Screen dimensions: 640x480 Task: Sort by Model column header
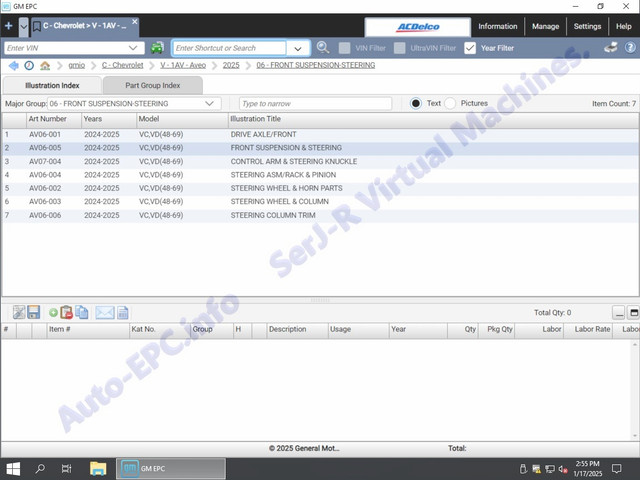click(182, 119)
